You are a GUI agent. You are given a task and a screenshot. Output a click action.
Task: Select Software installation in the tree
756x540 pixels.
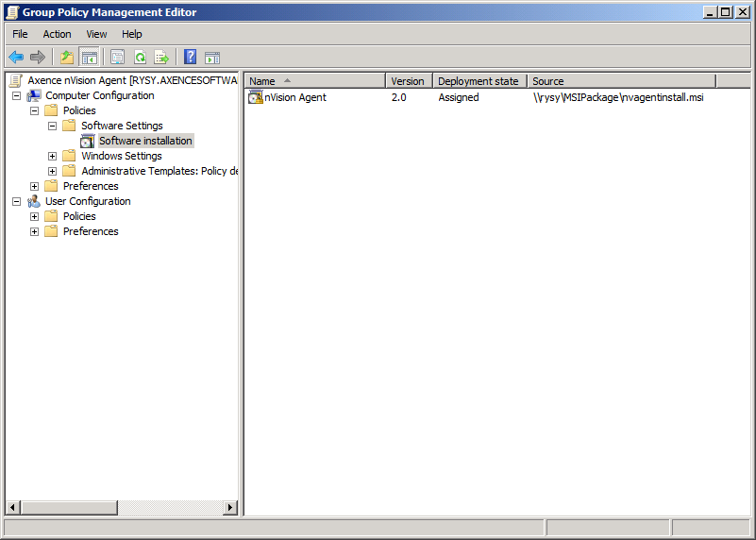point(145,141)
